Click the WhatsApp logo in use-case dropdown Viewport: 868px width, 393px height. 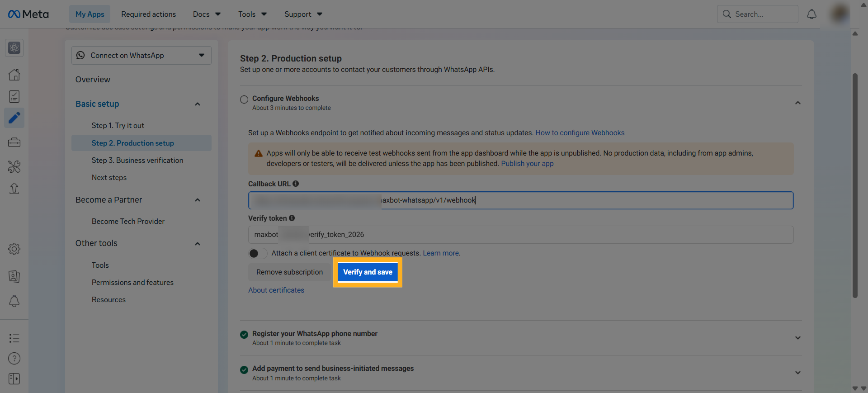click(80, 55)
